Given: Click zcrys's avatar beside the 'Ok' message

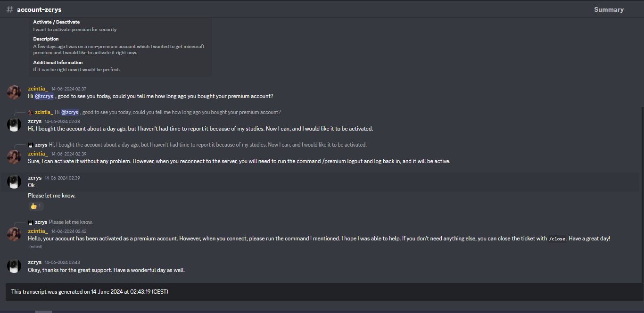Looking at the screenshot, I should 14,181.
